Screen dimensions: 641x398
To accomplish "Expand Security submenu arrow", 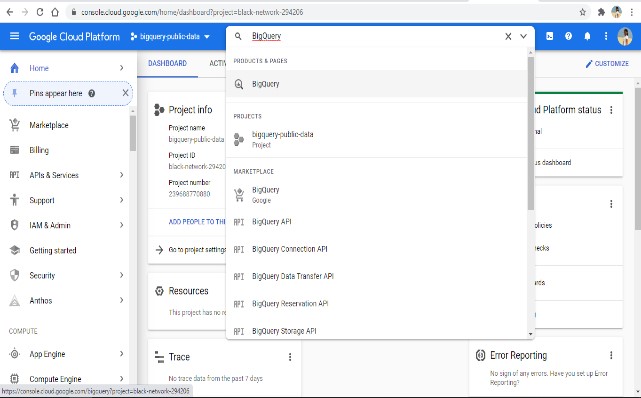I will pos(121,275).
